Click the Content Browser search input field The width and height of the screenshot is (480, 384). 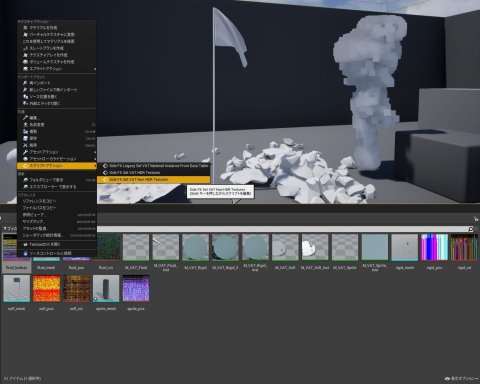pos(282,229)
